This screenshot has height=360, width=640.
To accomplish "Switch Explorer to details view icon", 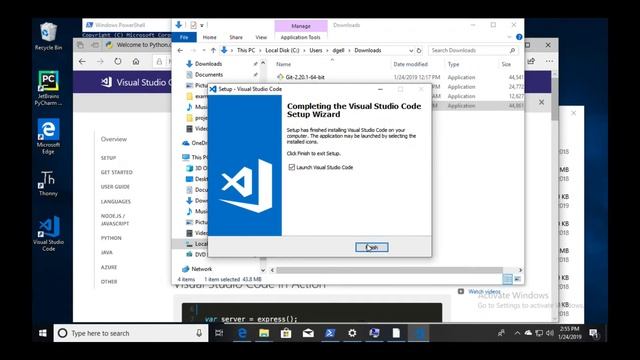I will (507, 279).
